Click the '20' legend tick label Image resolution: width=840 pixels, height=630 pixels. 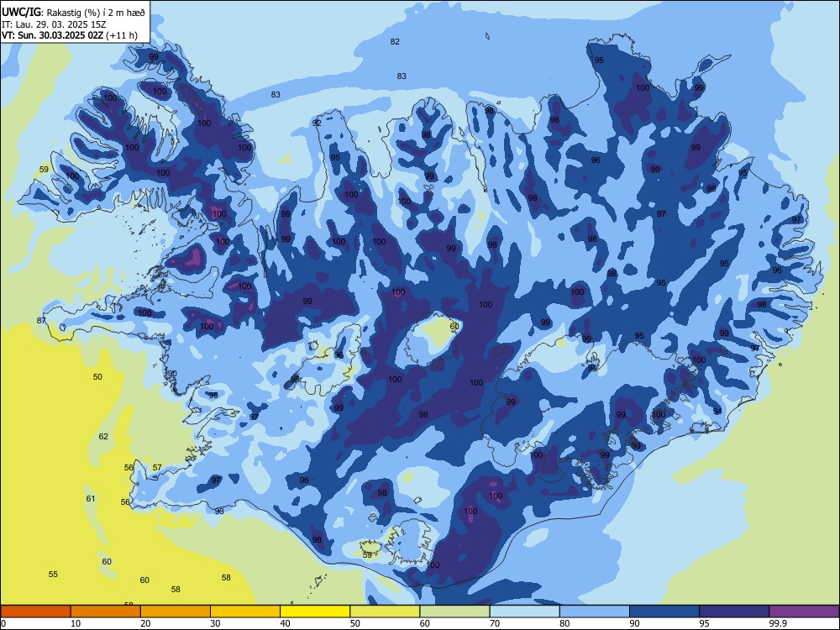coord(145,623)
